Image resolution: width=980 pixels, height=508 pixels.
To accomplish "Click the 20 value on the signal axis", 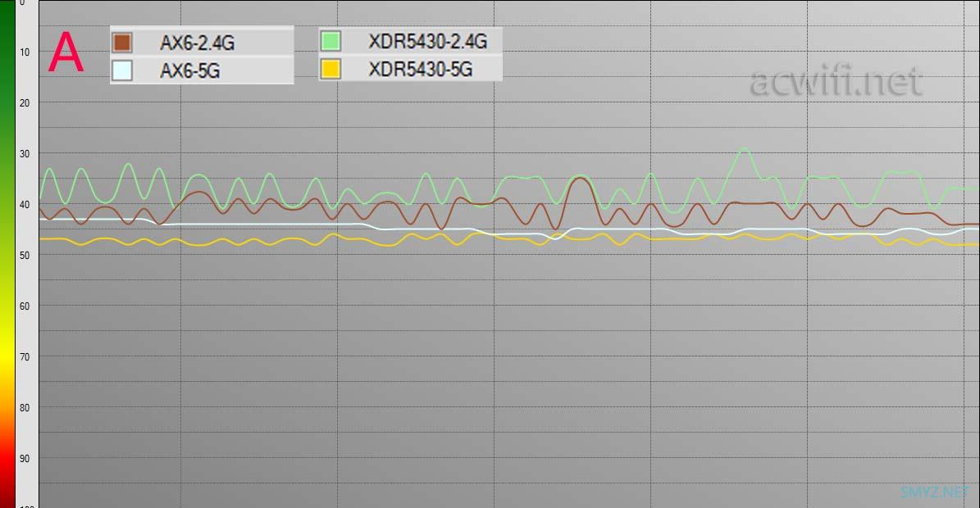I will pos(25,103).
